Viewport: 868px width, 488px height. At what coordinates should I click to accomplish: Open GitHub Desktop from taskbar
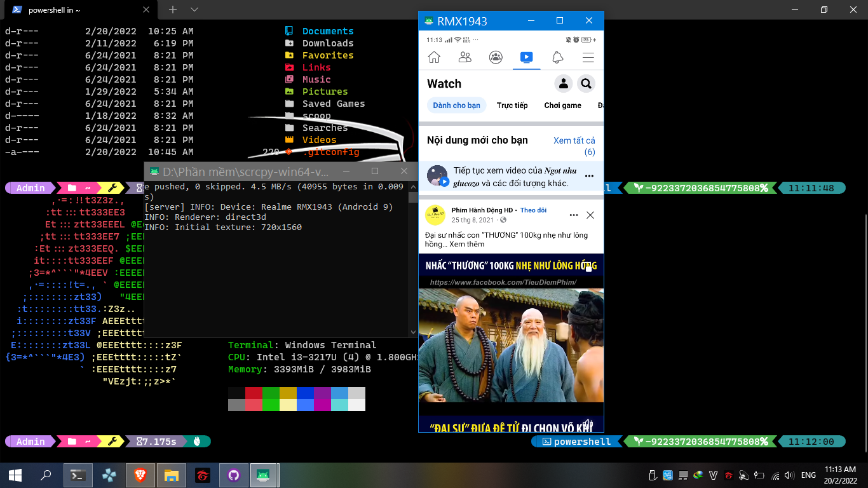pyautogui.click(x=233, y=475)
